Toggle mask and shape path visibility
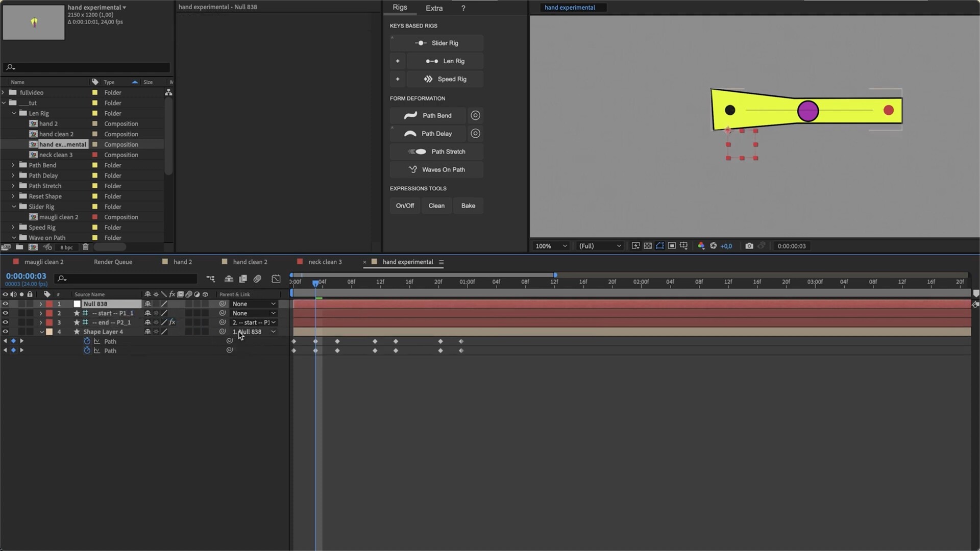 coord(660,246)
